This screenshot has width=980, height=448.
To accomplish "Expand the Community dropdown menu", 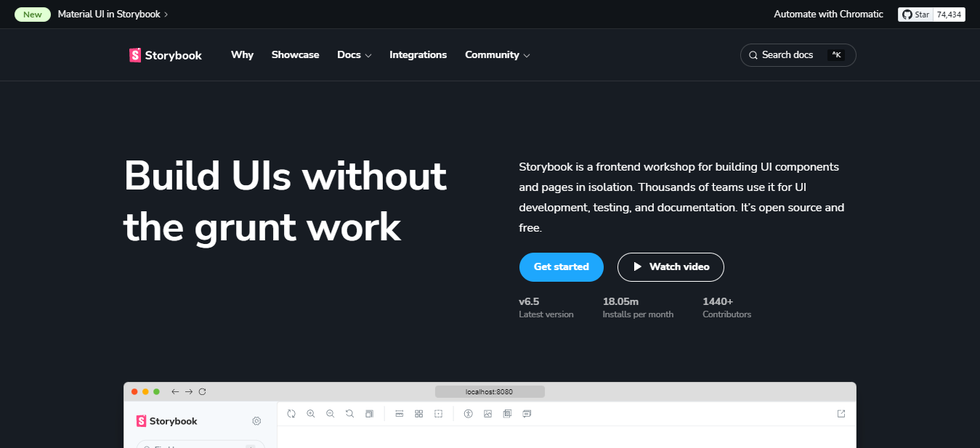I will click(497, 55).
